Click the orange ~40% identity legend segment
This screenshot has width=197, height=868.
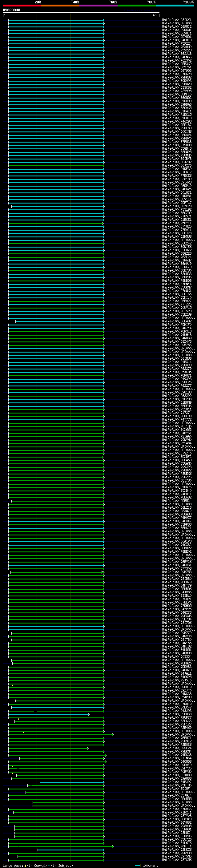(x=60, y=6)
